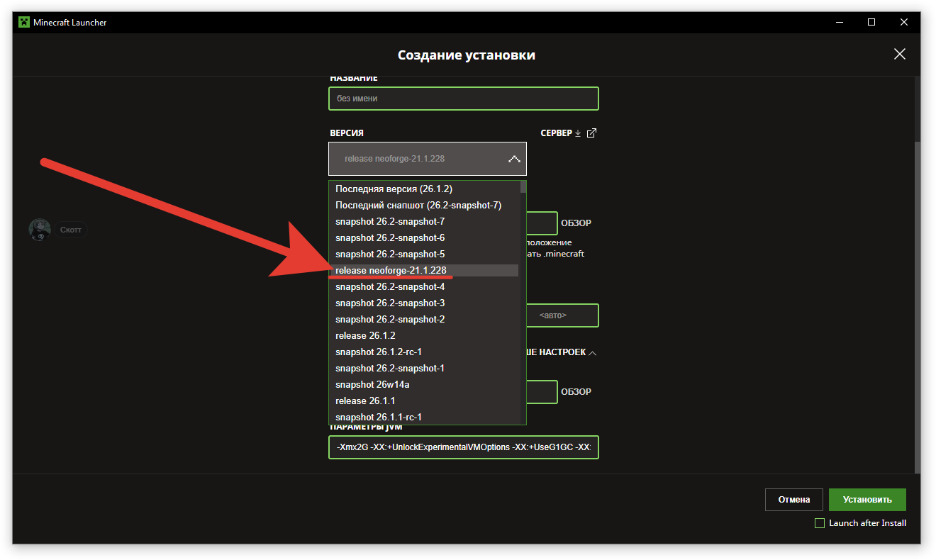Select "release 26.1.1" option
Image resolution: width=936 pixels, height=560 pixels.
point(424,401)
